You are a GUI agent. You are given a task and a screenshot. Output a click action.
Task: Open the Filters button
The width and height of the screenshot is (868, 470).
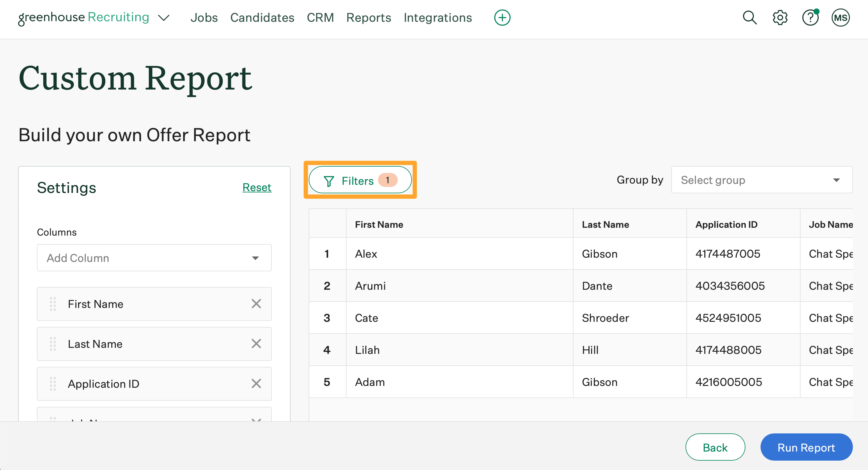(x=360, y=180)
